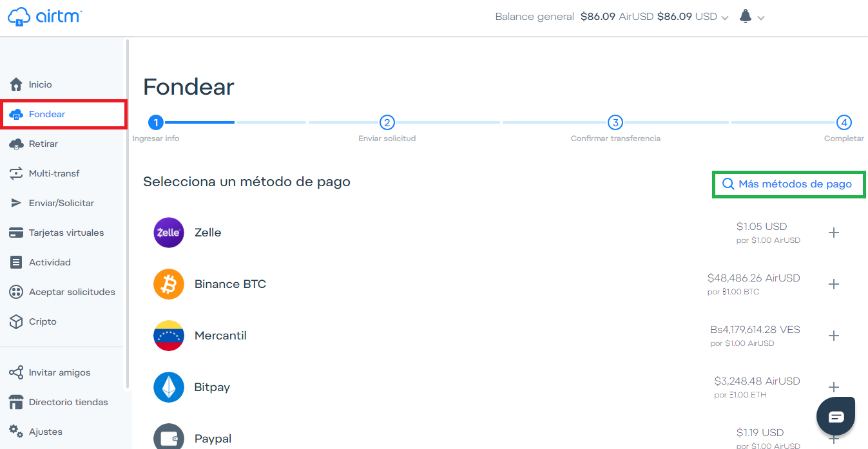
Task: Click the Enviar/Solicitar paper plane icon
Action: pos(16,203)
